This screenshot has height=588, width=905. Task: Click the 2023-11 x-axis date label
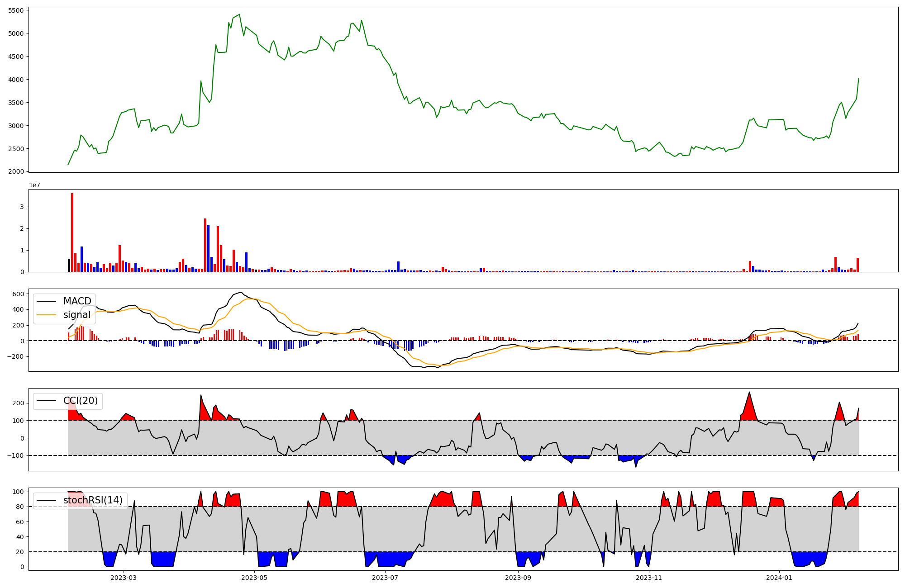click(x=649, y=578)
